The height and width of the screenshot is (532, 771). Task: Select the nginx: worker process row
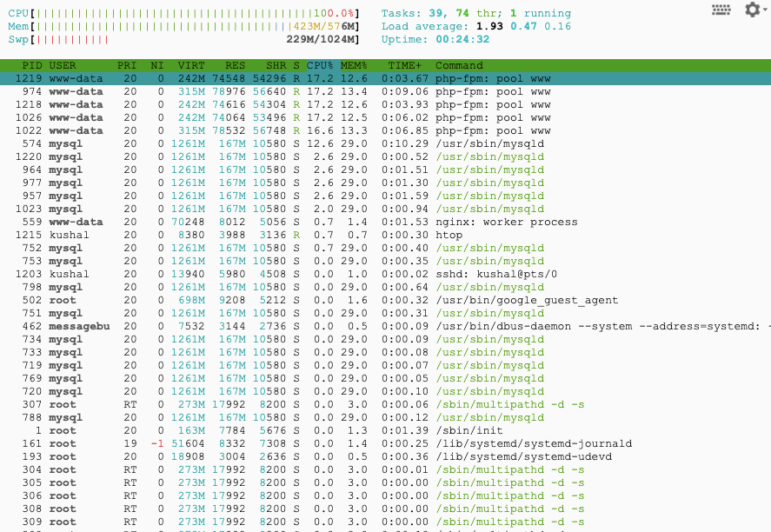(x=386, y=222)
